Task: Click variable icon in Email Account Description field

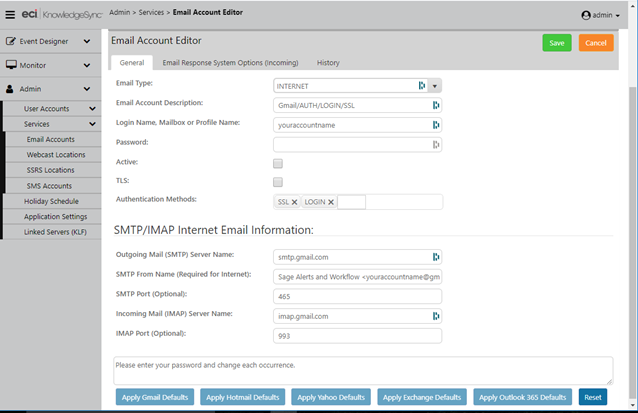Action: click(x=436, y=105)
